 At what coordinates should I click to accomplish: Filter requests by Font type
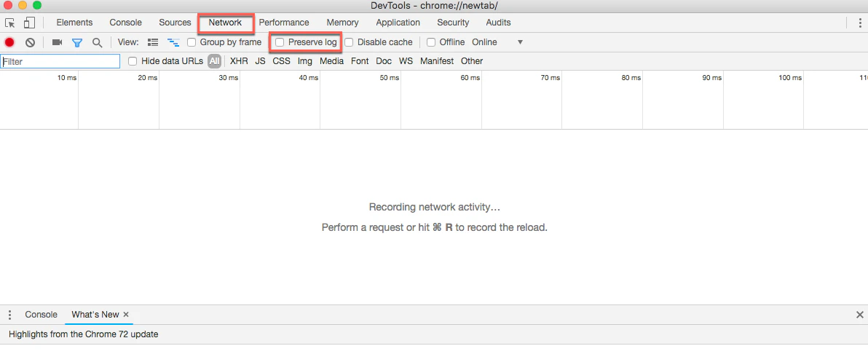coord(360,61)
